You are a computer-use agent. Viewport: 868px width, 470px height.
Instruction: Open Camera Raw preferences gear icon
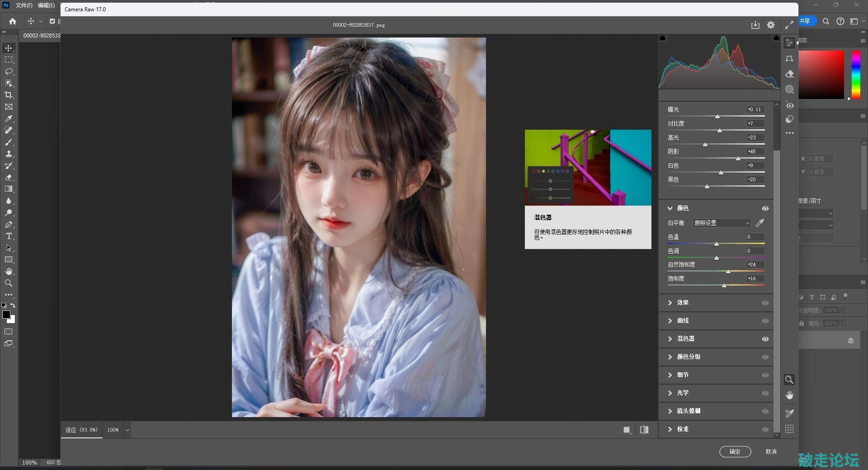pyautogui.click(x=771, y=25)
